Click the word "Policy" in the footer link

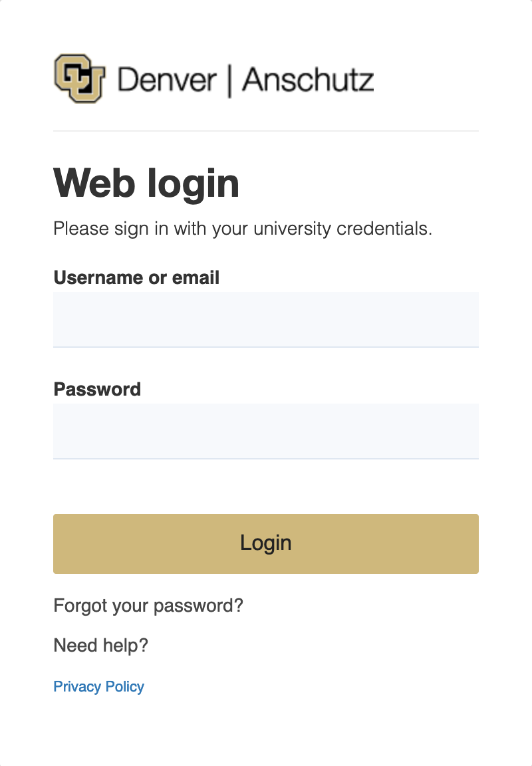point(125,686)
